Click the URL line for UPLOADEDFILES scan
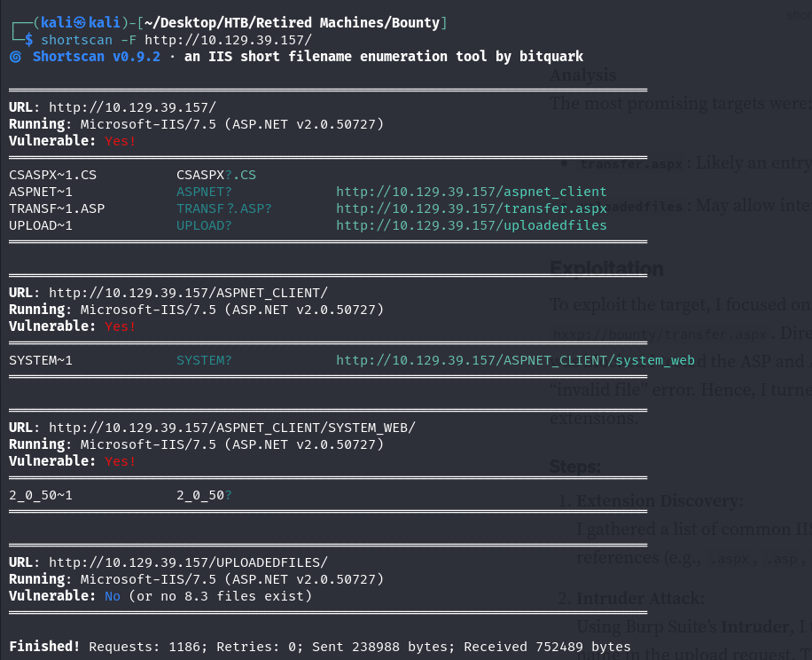Screen dimensions: 812x660 click(x=168, y=562)
